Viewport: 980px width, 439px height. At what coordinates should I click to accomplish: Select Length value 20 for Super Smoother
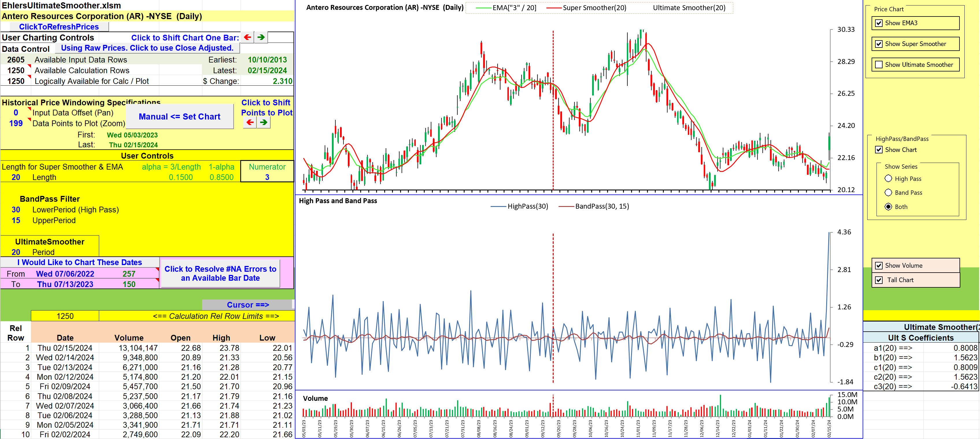point(16,177)
